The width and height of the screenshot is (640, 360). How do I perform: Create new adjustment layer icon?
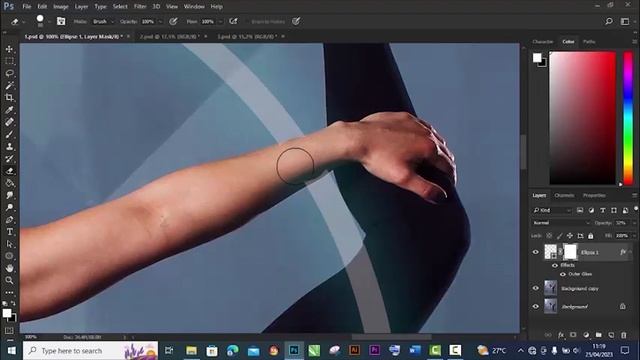pos(586,335)
